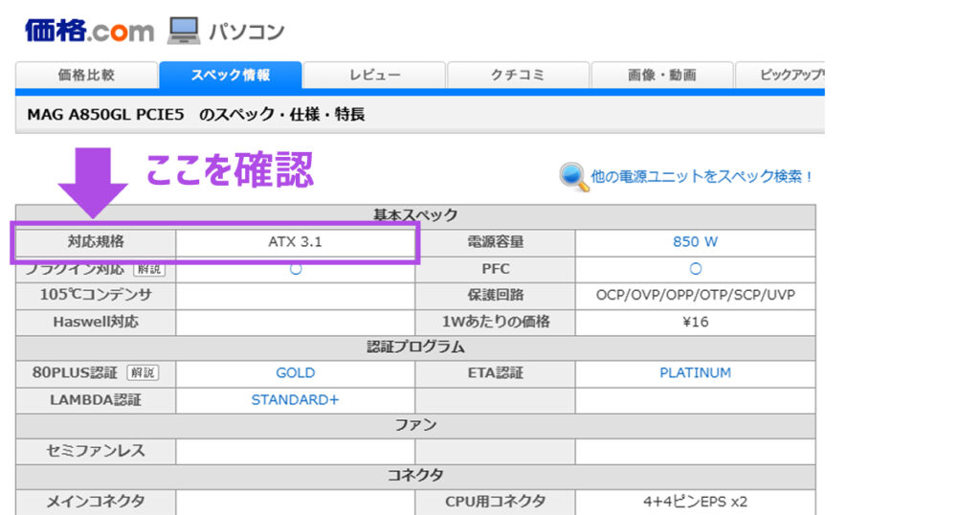980x515 pixels.
Task: Open the ピックアップ tab
Action: 780,75
